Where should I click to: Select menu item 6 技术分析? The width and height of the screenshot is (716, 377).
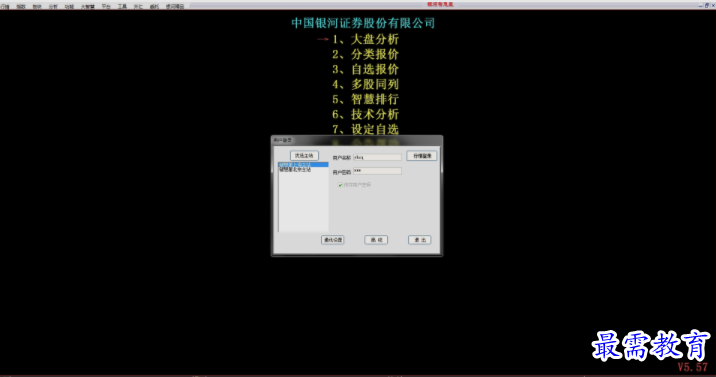[x=365, y=115]
